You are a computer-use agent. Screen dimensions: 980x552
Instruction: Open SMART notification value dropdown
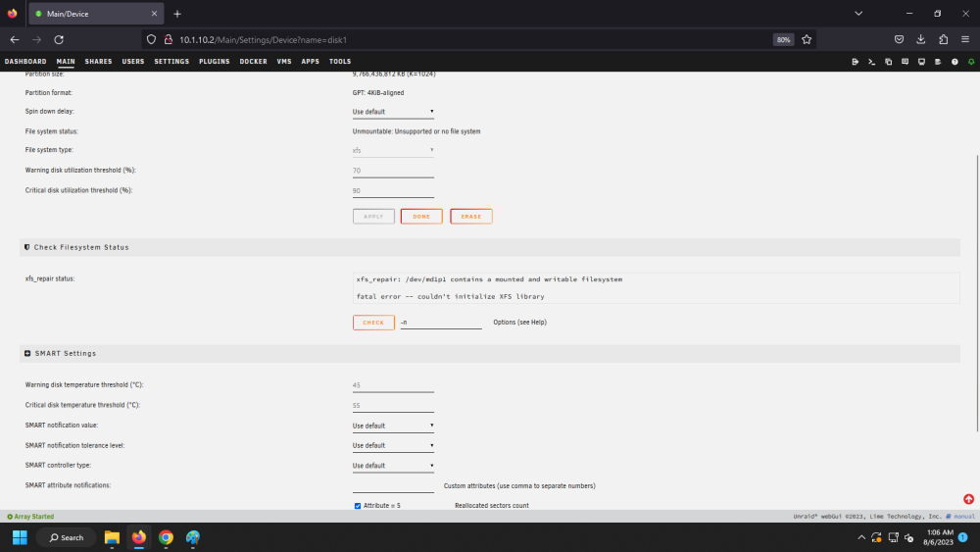[393, 426]
